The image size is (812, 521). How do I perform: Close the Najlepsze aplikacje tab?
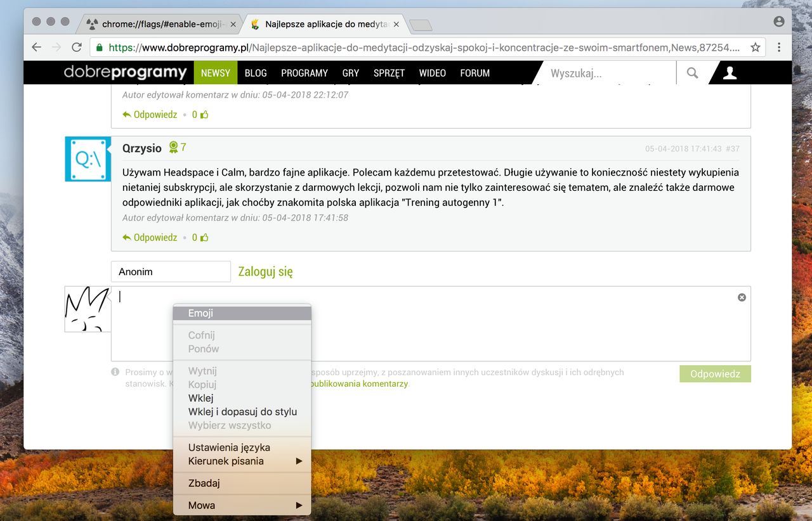[x=396, y=25]
